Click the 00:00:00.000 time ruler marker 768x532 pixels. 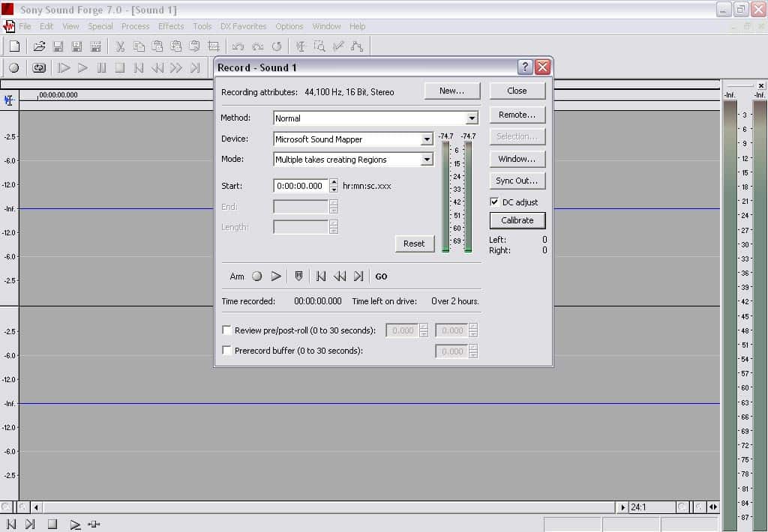pos(58,95)
